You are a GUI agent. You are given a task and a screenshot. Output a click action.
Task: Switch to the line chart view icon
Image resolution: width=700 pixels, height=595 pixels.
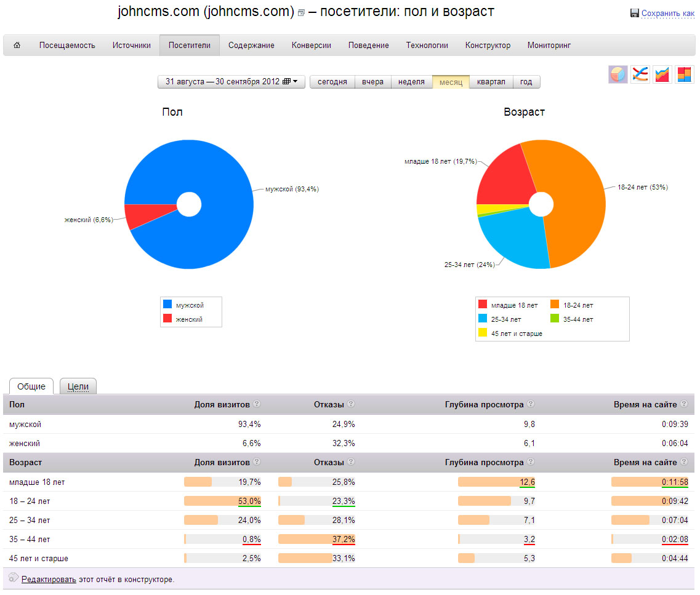coord(640,75)
